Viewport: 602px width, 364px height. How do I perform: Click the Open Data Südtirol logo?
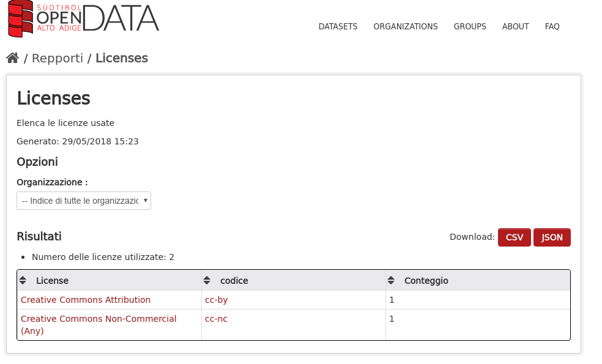coord(83,19)
